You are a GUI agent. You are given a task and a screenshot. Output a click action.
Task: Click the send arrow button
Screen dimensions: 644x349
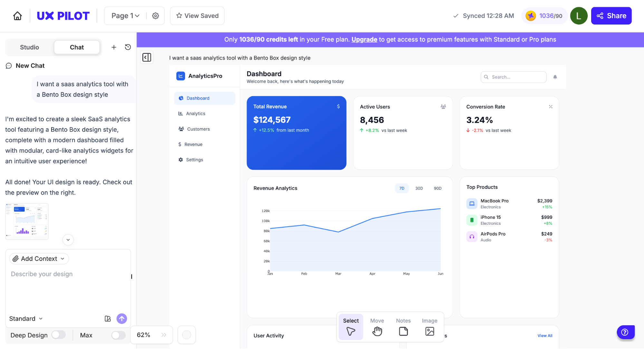121,318
